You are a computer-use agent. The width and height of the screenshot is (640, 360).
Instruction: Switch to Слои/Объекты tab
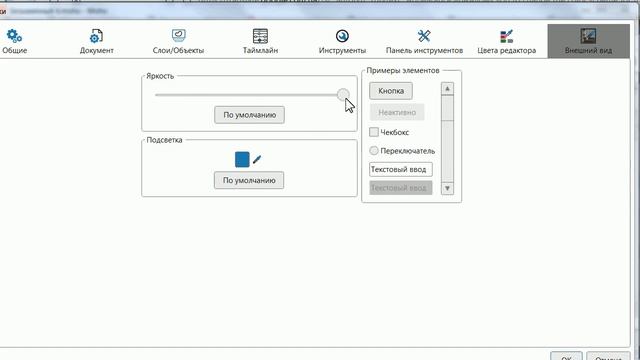pos(178,41)
